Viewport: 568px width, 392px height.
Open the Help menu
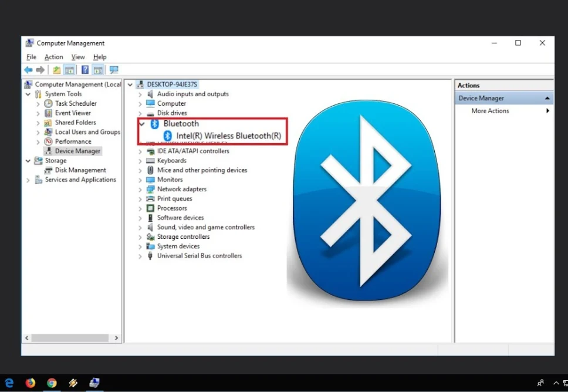coord(100,57)
